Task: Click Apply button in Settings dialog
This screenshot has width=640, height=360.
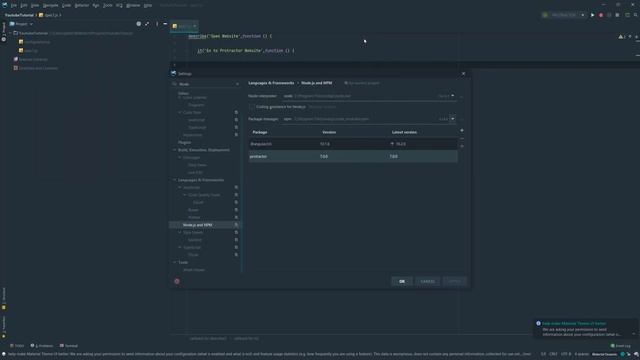Action: click(x=454, y=281)
